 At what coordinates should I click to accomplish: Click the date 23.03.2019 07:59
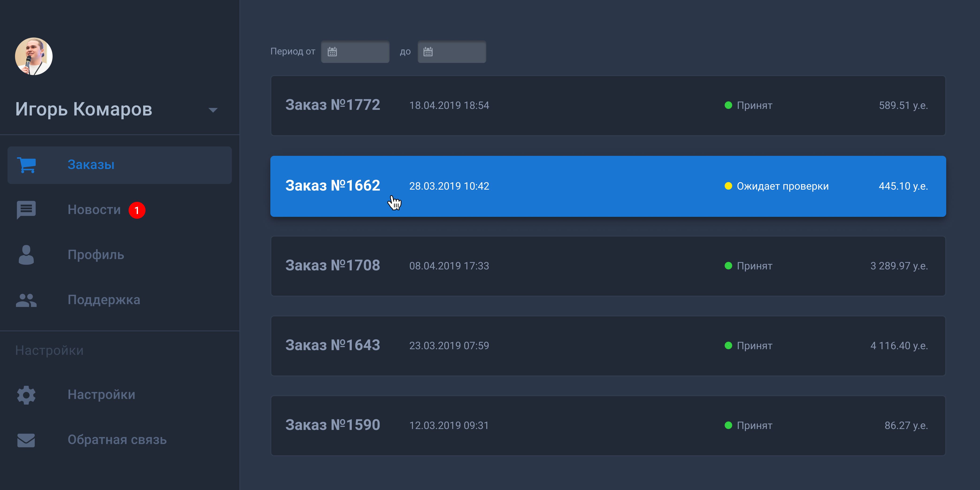click(449, 346)
